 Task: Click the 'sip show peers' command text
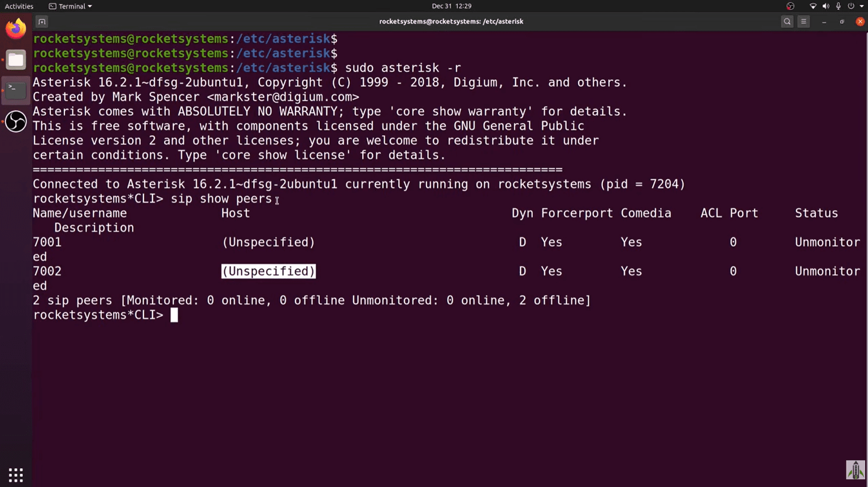tap(222, 199)
